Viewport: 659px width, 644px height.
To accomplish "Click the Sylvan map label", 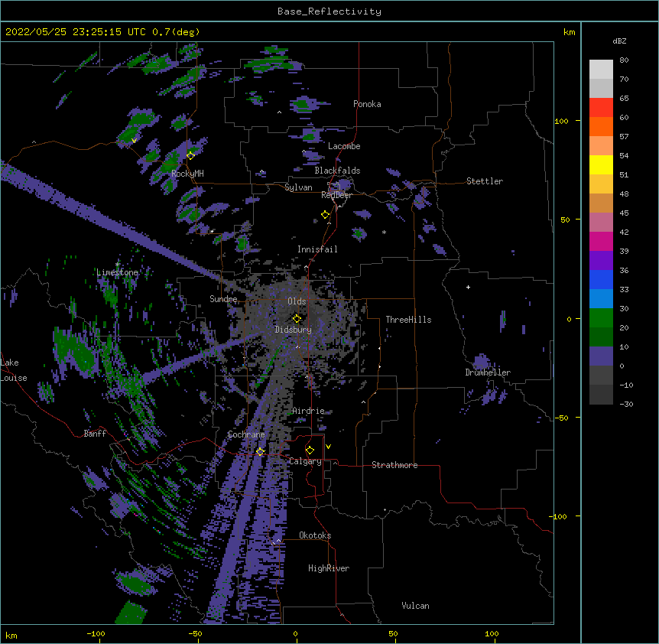I will pyautogui.click(x=298, y=187).
